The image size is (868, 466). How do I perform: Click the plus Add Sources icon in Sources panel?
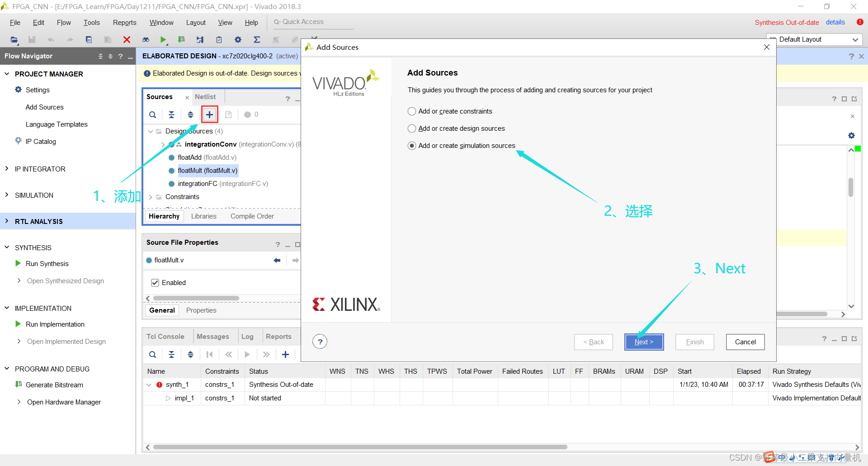click(209, 114)
